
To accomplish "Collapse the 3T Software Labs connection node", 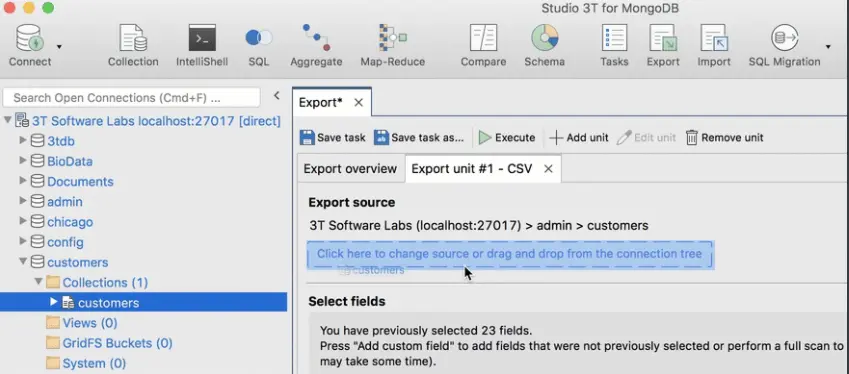I will tap(7, 120).
